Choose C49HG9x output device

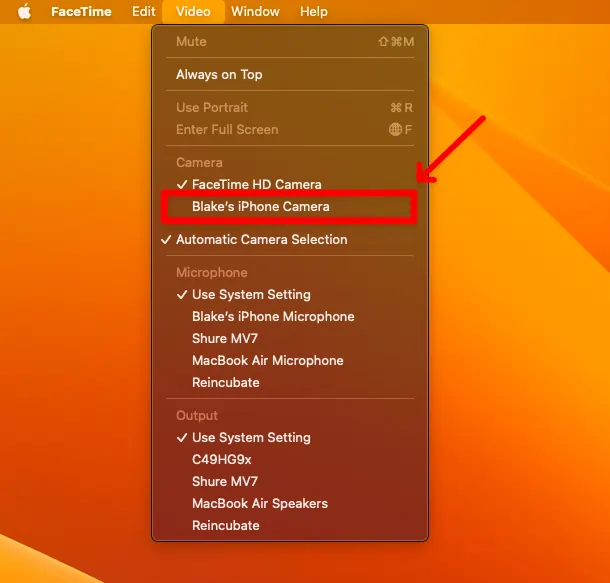pyautogui.click(x=290, y=460)
